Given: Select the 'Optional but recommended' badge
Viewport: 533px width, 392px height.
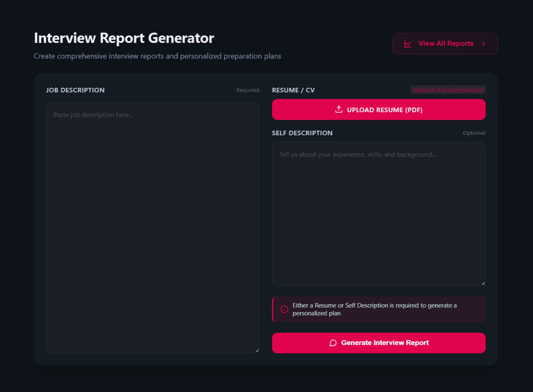Looking at the screenshot, I should pyautogui.click(x=448, y=90).
